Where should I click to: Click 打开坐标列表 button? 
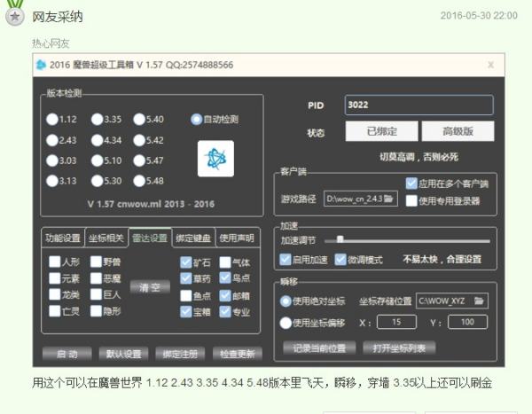[399, 348]
